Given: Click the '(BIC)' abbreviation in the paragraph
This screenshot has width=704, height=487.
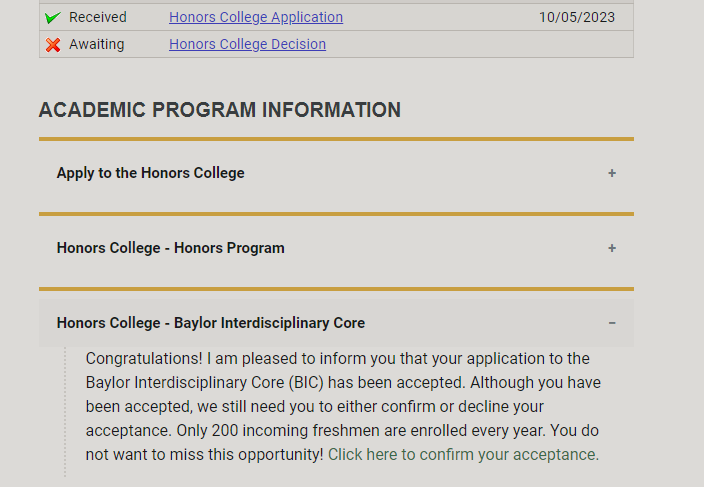Looking at the screenshot, I should (x=315, y=382).
